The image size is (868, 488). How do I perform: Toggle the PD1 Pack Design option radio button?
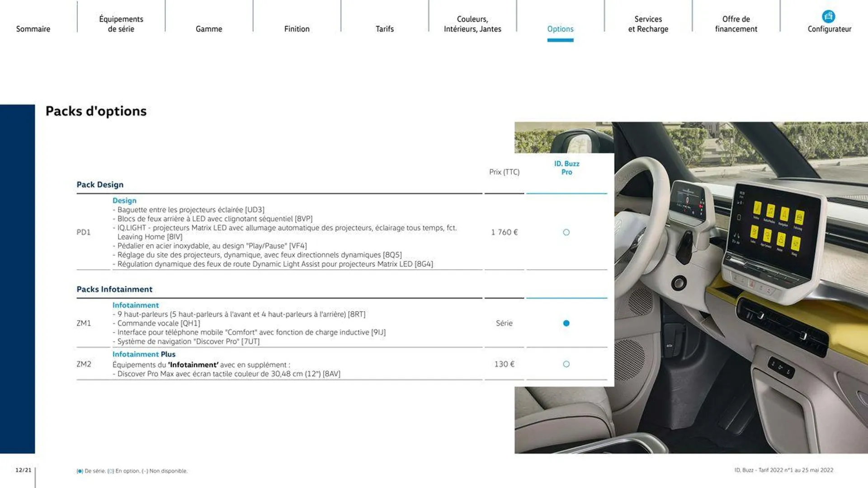[566, 232]
